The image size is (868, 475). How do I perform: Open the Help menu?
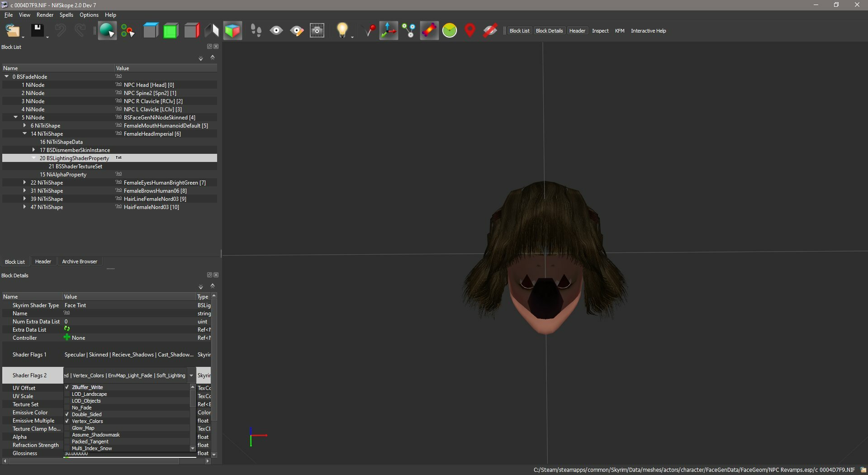tap(110, 15)
